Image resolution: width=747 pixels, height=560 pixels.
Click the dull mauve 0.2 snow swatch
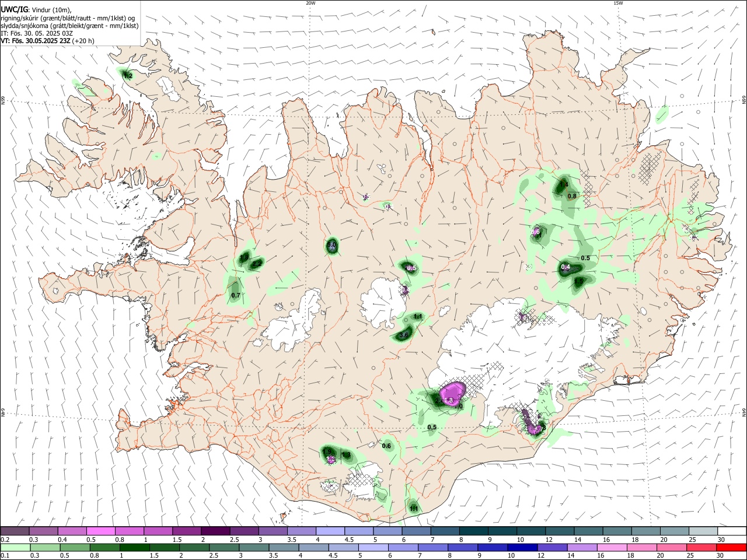click(14, 531)
